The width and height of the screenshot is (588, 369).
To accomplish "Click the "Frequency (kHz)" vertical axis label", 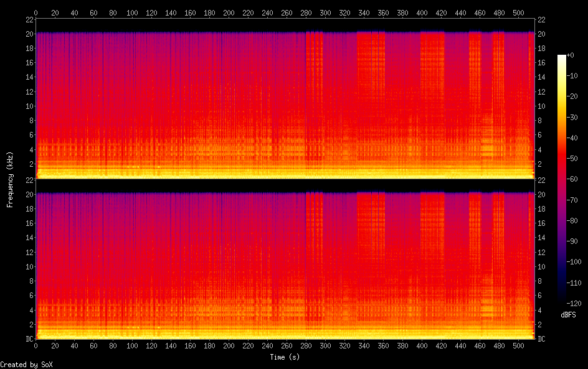I will click(x=10, y=179).
